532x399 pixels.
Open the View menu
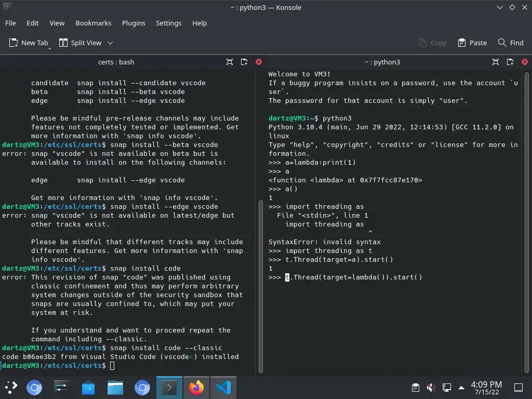point(57,23)
